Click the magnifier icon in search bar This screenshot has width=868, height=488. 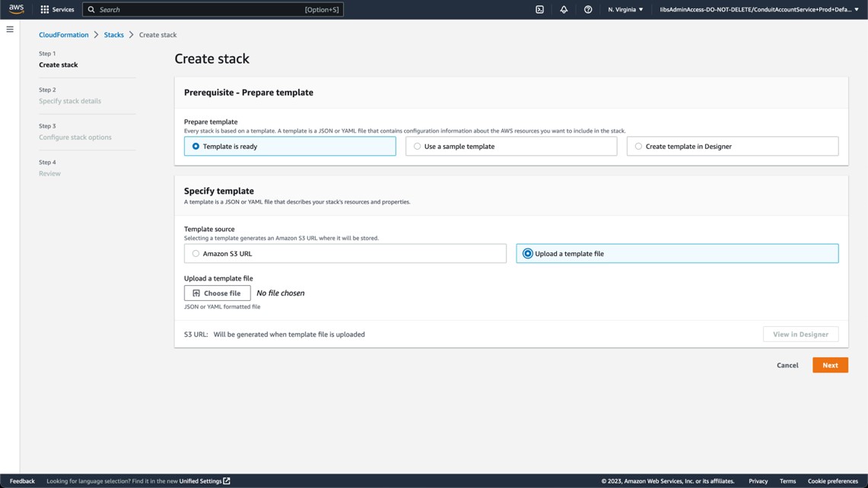pyautogui.click(x=91, y=9)
